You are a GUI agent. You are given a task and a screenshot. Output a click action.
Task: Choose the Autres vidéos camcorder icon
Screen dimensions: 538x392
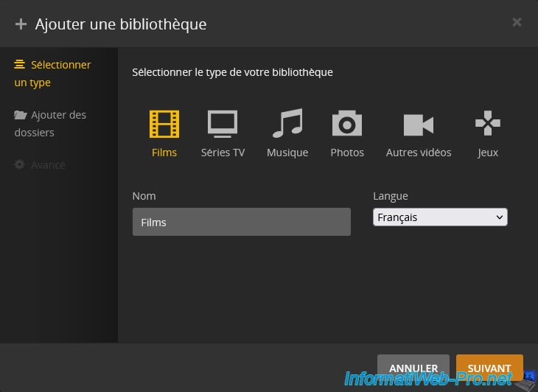[419, 125]
